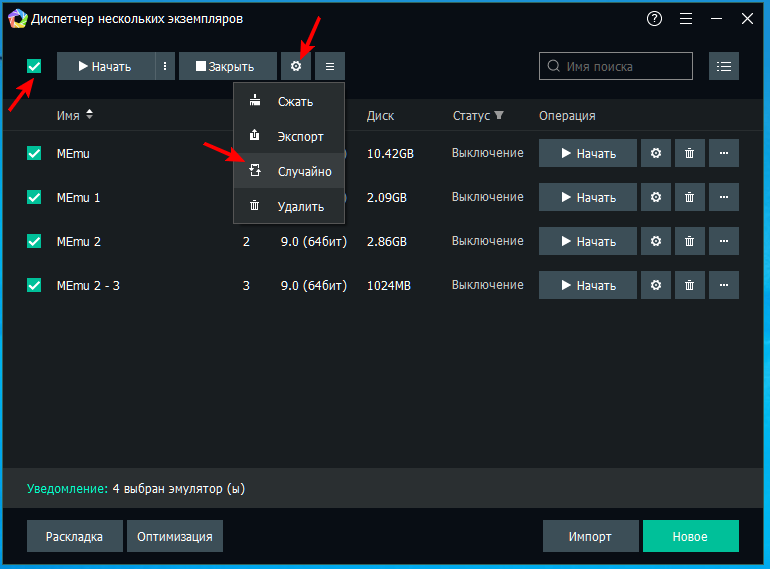Click the search magnifier icon
The image size is (770, 569).
tap(553, 66)
